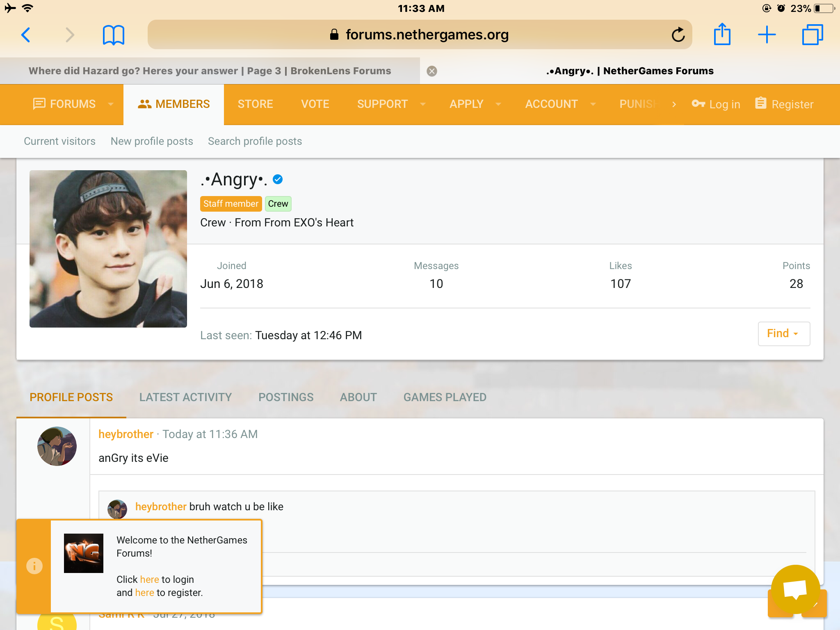The image size is (840, 630).
Task: Tap the address bar showing forums.nethergames.org
Action: click(x=420, y=34)
